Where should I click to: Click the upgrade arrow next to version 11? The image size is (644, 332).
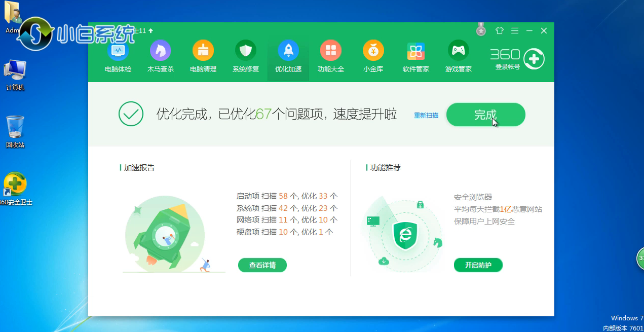[150, 31]
